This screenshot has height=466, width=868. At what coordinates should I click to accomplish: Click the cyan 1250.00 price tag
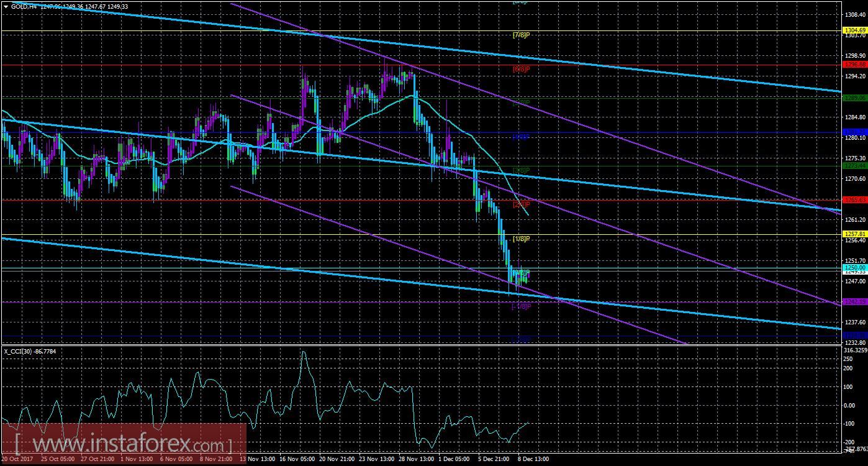[x=855, y=267]
